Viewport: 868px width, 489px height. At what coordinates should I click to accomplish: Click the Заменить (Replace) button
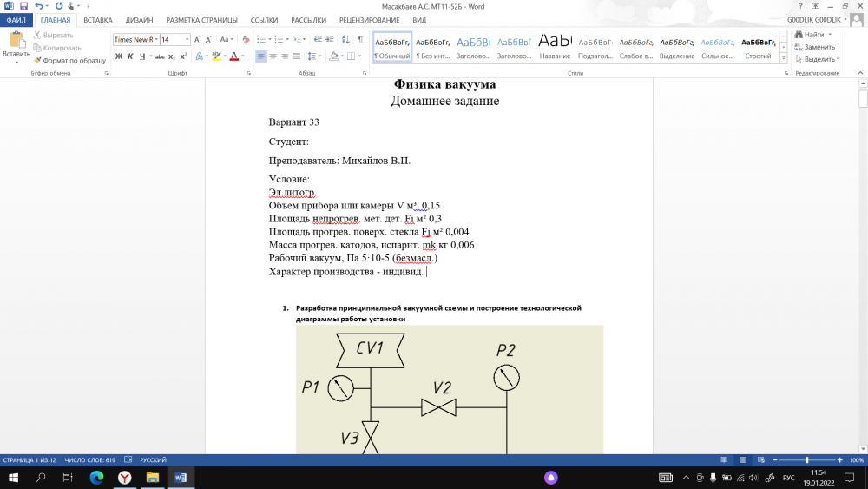(x=814, y=47)
